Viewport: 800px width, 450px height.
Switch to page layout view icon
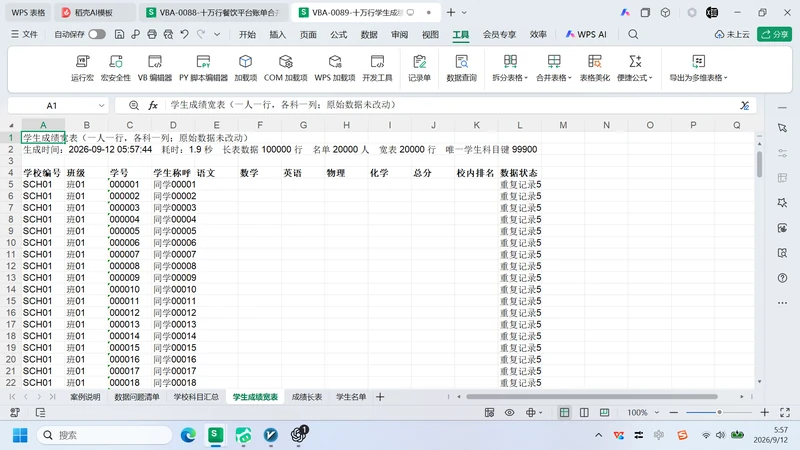point(584,412)
